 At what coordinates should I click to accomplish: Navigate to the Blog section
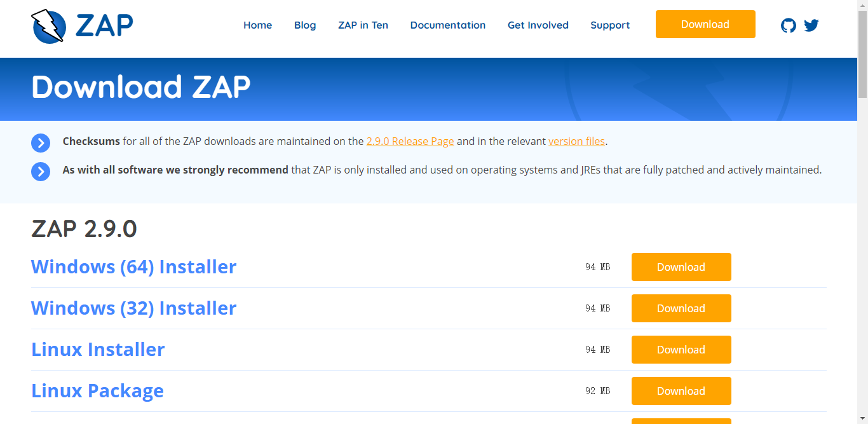click(305, 25)
